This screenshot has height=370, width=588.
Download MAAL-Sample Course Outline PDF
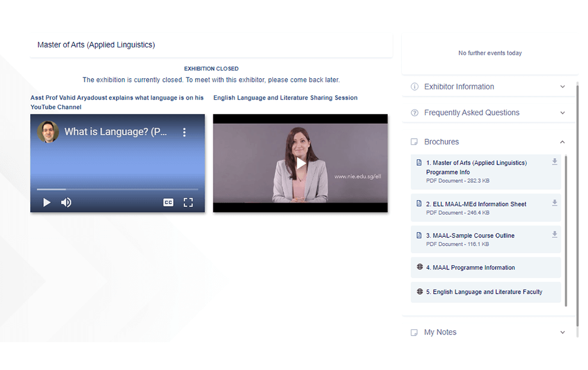(x=555, y=234)
